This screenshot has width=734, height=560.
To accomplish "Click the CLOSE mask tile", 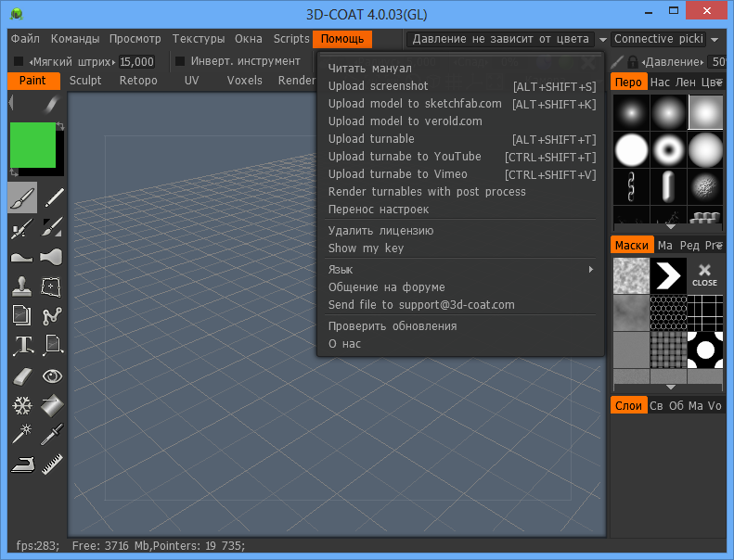I will 704,274.
